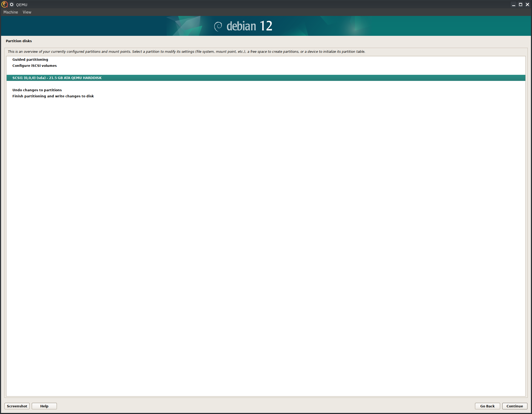Select Configure iSCSI volumes
This screenshot has height=414, width=532.
(266, 66)
